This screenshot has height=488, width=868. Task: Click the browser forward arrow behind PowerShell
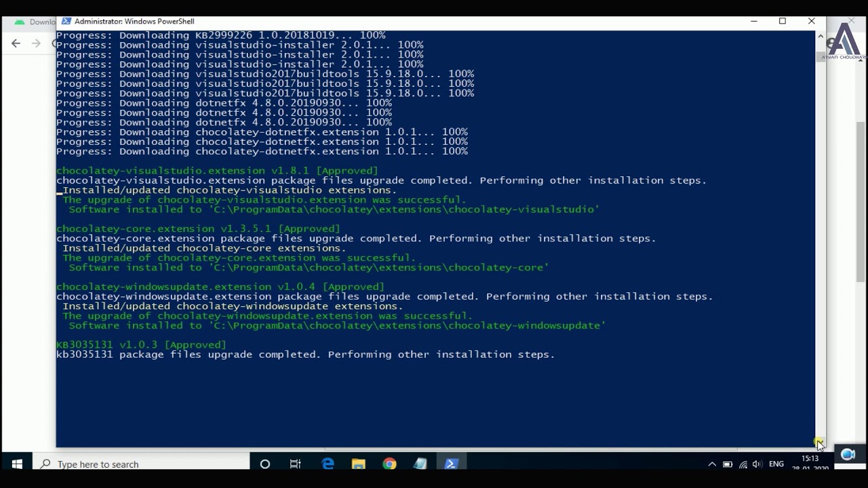(x=36, y=43)
